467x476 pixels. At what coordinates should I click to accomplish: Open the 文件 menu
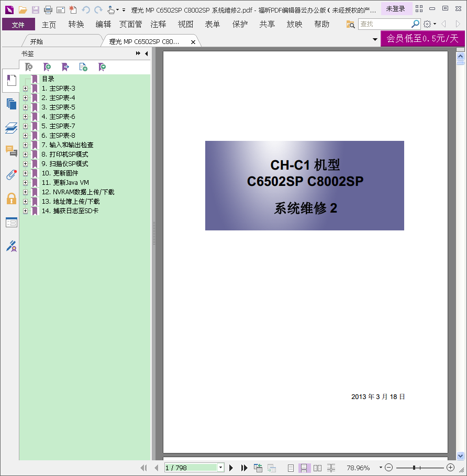pyautogui.click(x=18, y=24)
